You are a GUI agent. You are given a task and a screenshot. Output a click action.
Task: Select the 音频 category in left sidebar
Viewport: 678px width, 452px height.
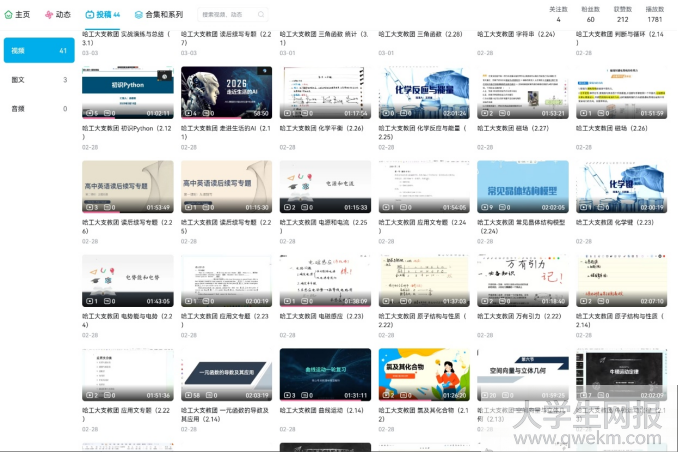[37, 108]
